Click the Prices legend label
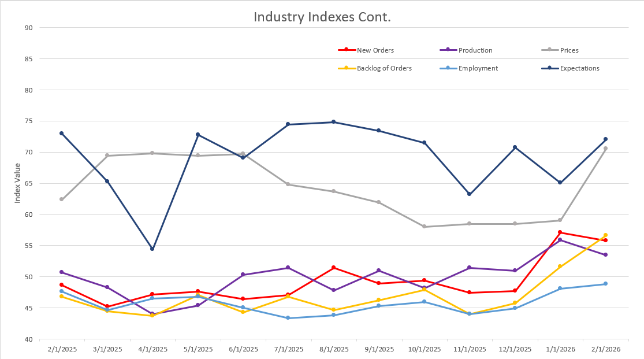644x359 pixels. pyautogui.click(x=569, y=50)
